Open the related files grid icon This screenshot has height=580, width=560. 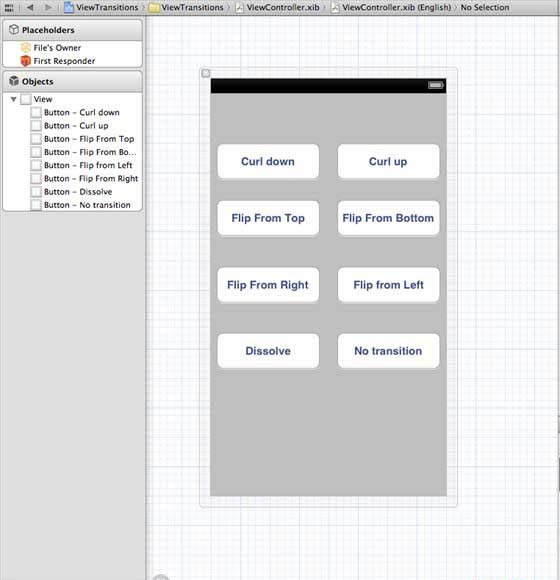pos(9,7)
